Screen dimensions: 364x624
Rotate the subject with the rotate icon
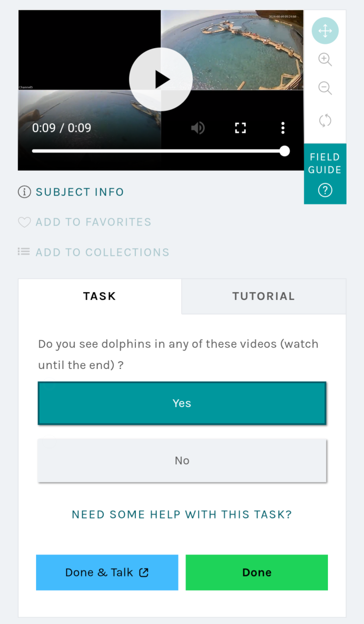coord(325,120)
